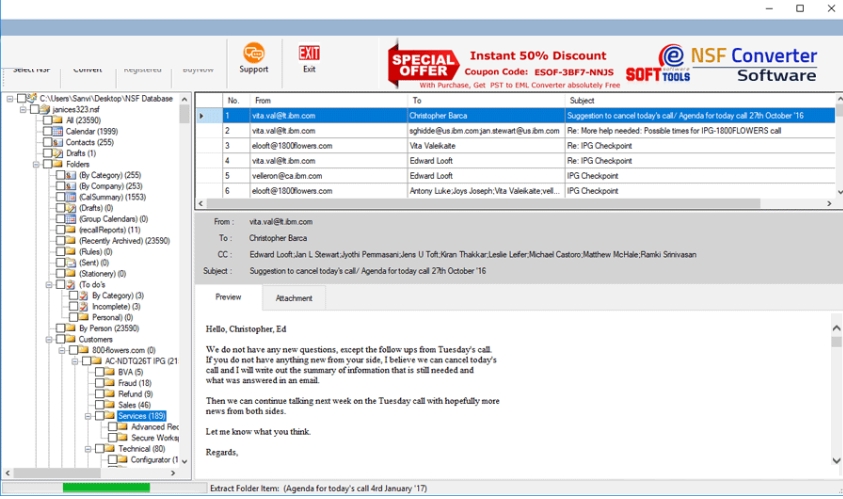Click the Calendar folder icon
Image resolution: width=843 pixels, height=499 pixels.
point(58,131)
